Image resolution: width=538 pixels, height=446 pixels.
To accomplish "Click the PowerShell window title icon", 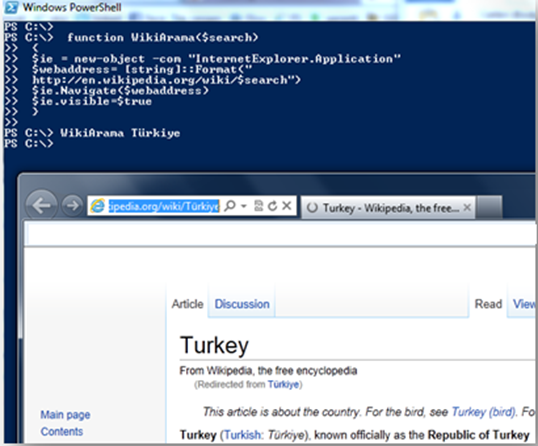I will click(11, 7).
